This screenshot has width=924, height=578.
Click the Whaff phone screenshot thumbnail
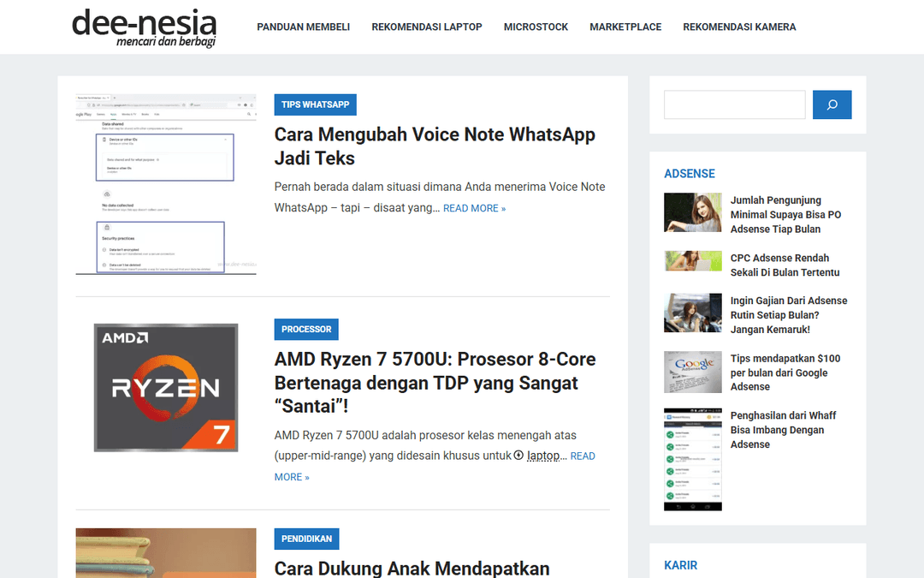tap(692, 460)
